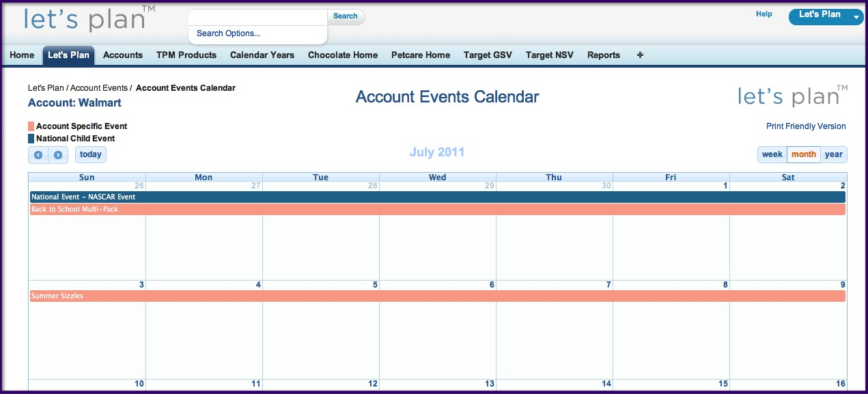The height and width of the screenshot is (394, 868).
Task: Open Summer Sizzles event bar
Action: click(x=438, y=296)
